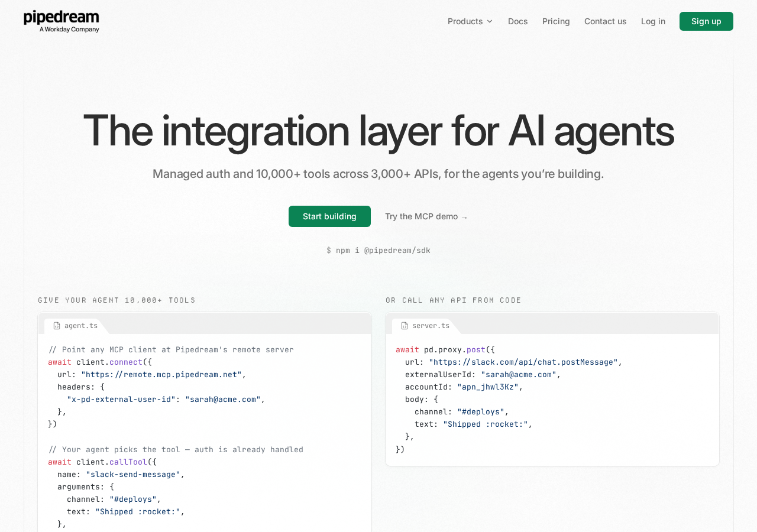Click the comment 'Point any MCP client'

pyautogui.click(x=171, y=350)
